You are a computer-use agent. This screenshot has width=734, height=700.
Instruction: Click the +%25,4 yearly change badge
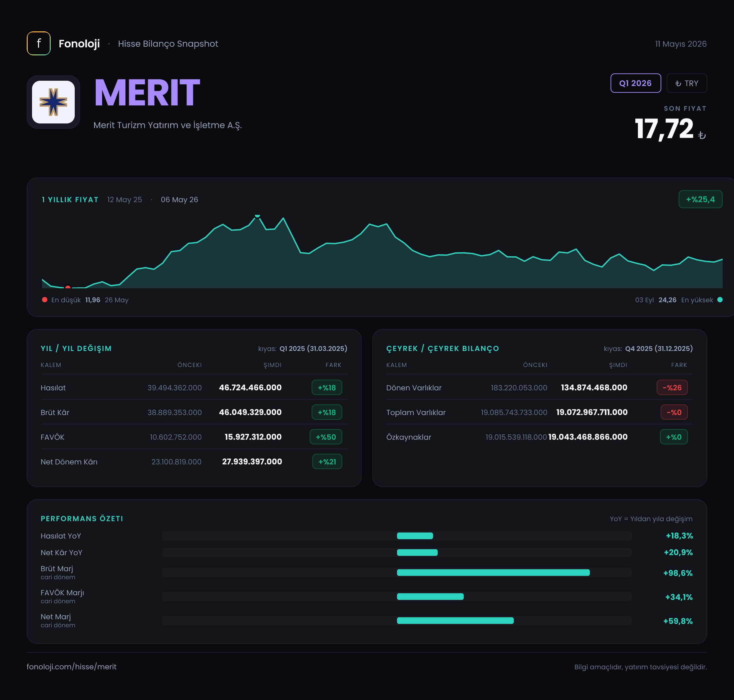(700, 199)
